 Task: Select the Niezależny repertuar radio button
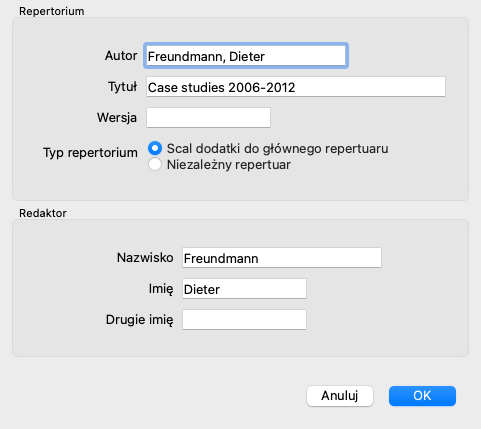click(x=155, y=164)
